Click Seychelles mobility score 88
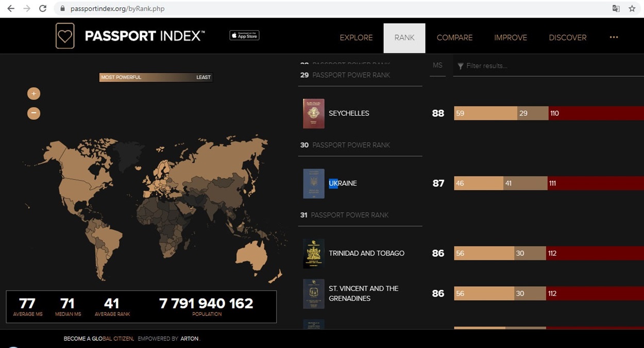 click(438, 113)
